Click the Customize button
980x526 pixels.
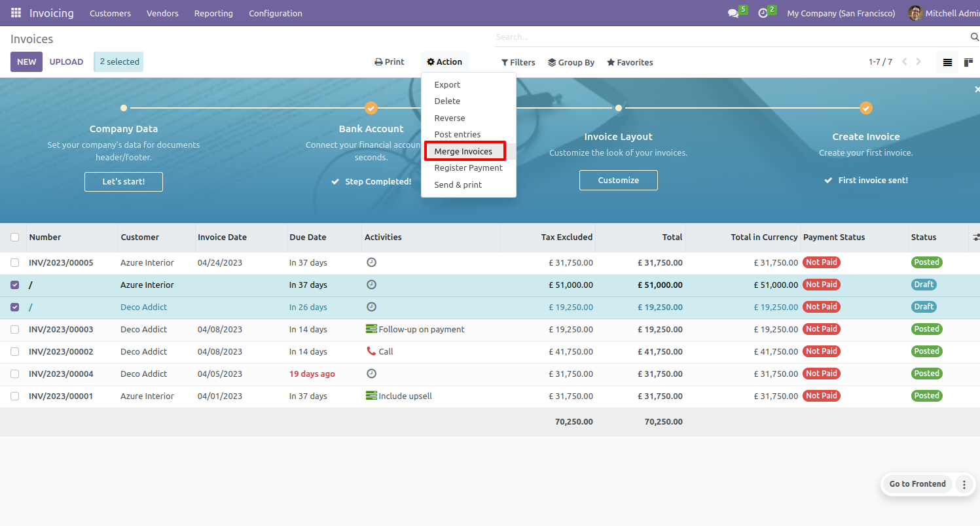[619, 181]
